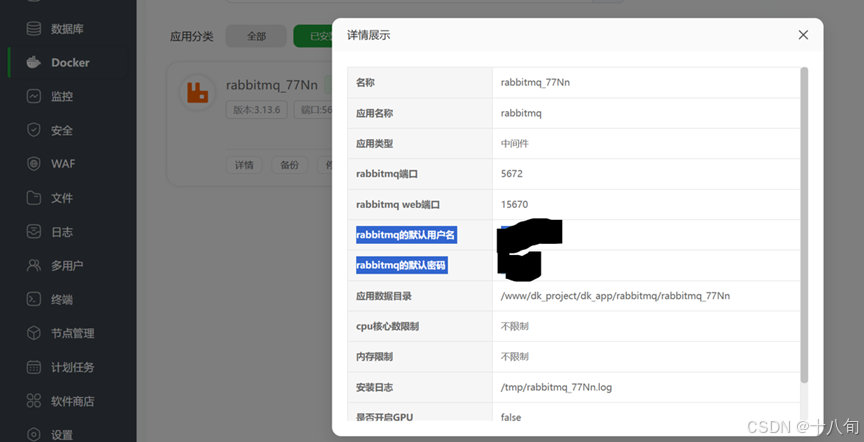Open 数据库 menu item
The width and height of the screenshot is (864, 442).
coord(67,29)
